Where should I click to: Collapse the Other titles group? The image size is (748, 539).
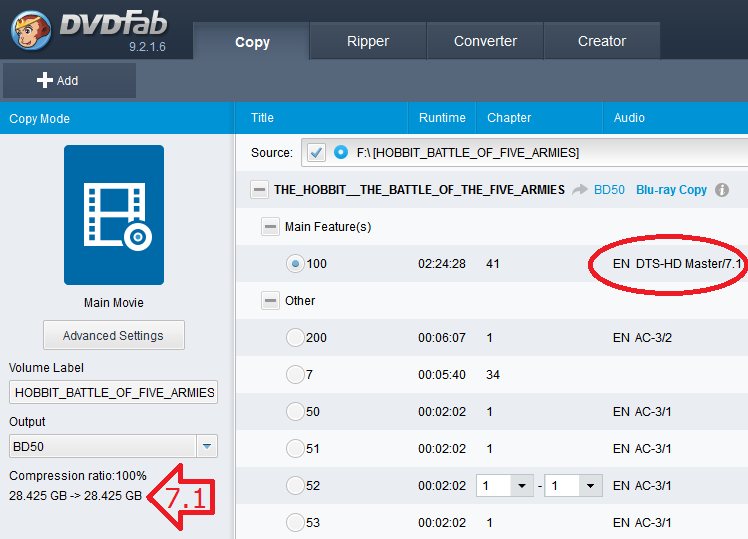pyautogui.click(x=270, y=301)
